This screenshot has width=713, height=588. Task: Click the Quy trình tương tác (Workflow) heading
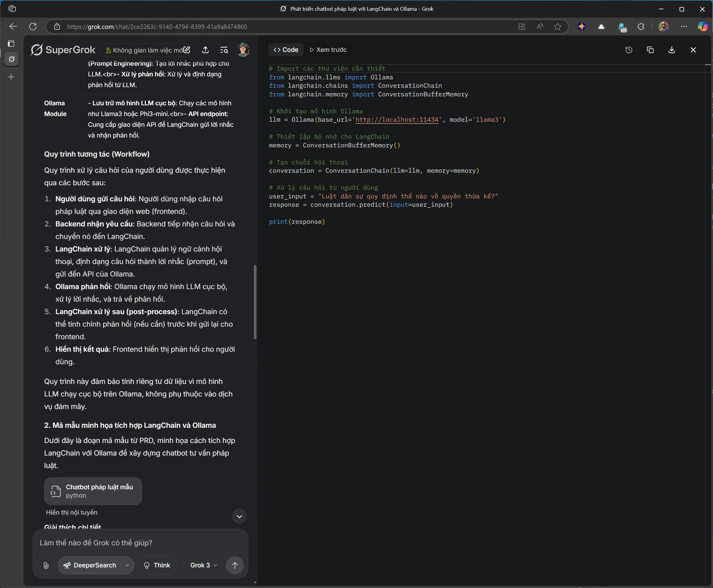coord(97,154)
